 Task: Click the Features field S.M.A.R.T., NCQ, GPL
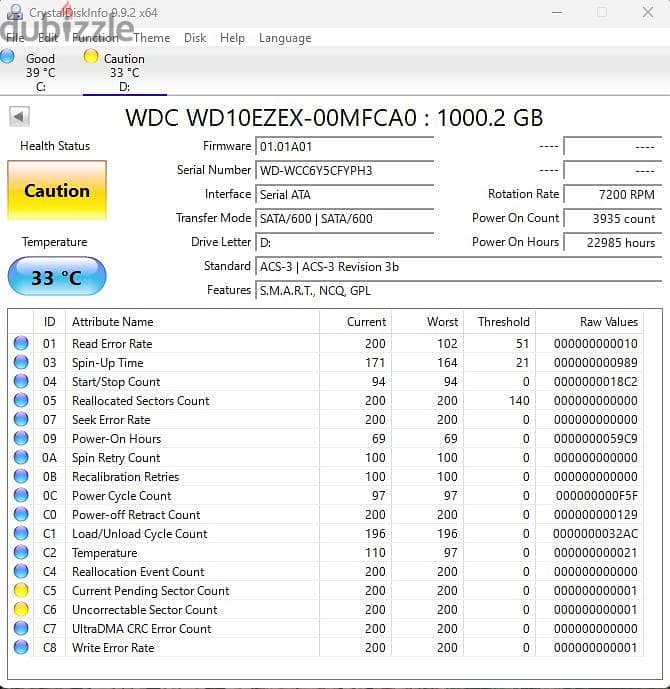tap(459, 290)
